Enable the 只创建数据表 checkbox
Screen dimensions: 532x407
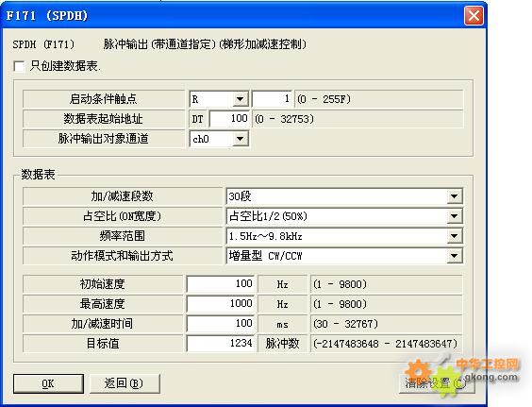click(19, 66)
